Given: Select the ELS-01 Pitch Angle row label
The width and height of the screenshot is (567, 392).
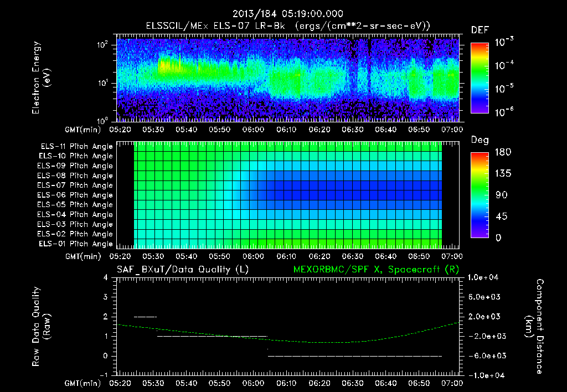Looking at the screenshot, I should click(76, 244).
